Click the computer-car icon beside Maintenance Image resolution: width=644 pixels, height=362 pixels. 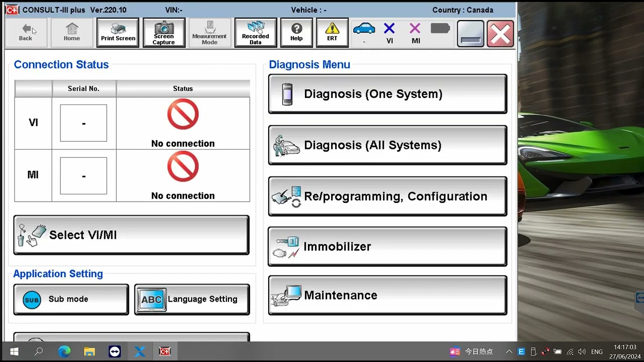click(286, 296)
